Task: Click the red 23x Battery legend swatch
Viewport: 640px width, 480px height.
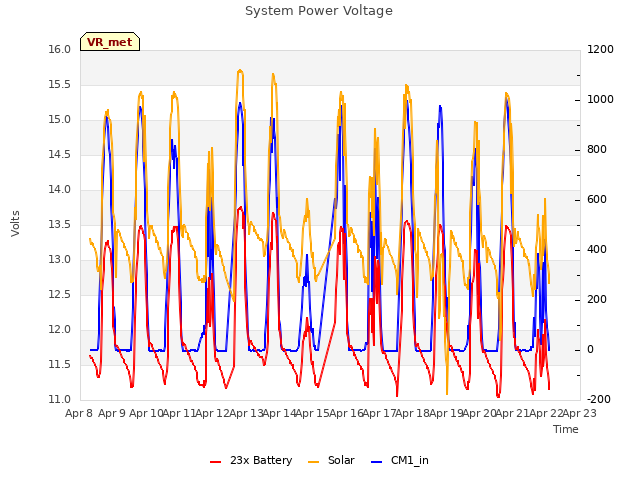Action: coord(215,462)
